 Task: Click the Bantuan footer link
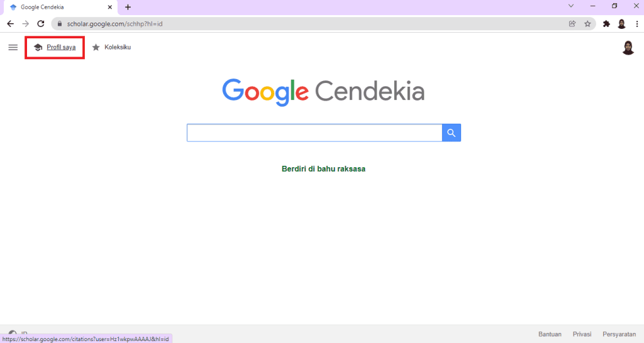pyautogui.click(x=550, y=334)
